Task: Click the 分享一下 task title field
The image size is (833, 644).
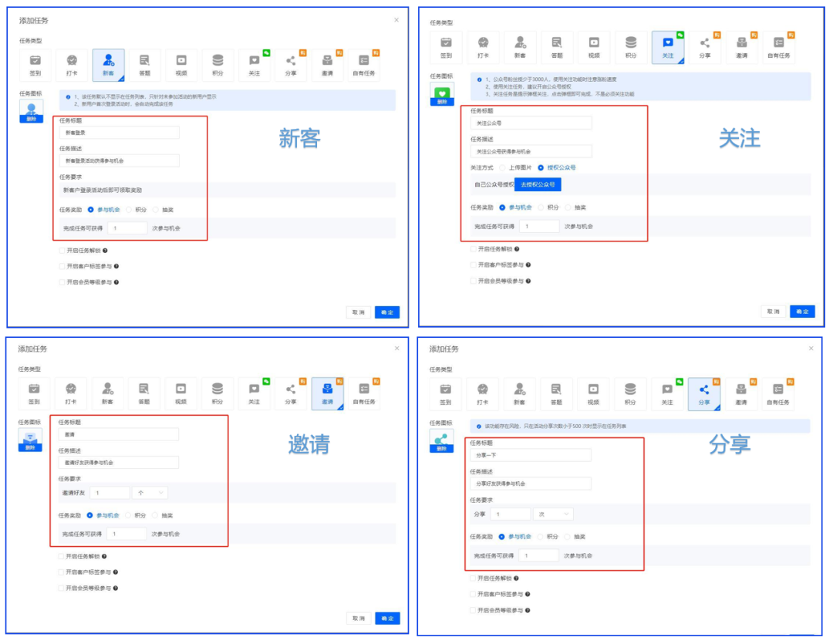Action: [x=531, y=455]
